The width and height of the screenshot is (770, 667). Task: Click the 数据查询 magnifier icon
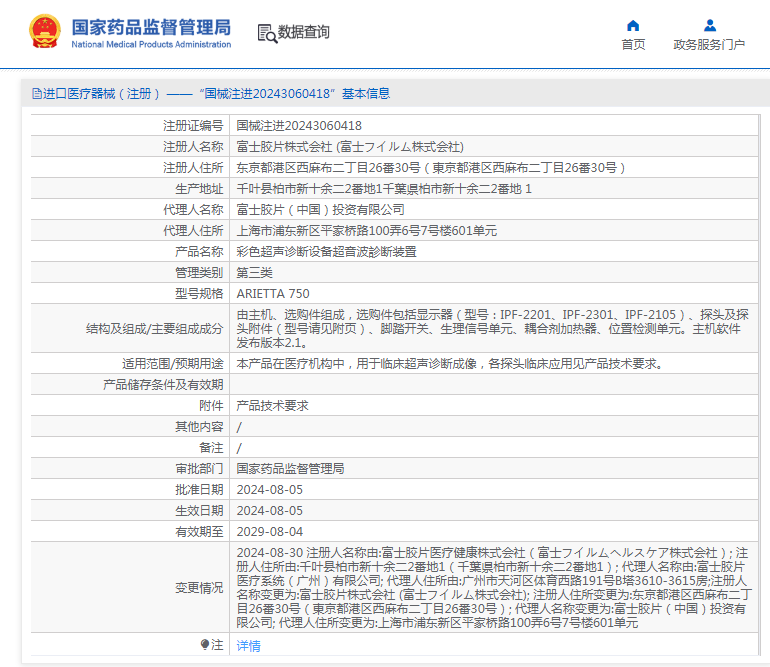267,33
